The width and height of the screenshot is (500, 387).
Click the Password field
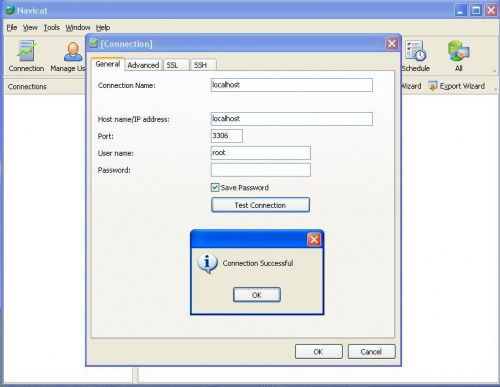[x=261, y=170]
